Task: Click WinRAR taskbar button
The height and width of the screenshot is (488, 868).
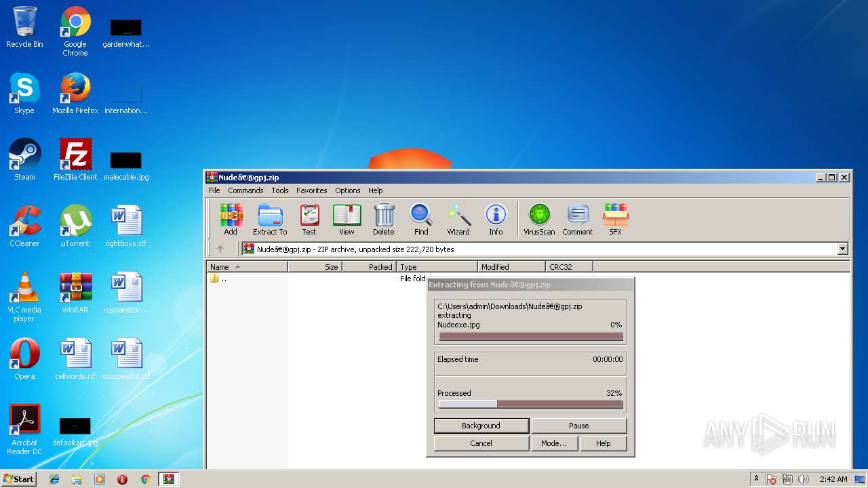Action: (168, 479)
